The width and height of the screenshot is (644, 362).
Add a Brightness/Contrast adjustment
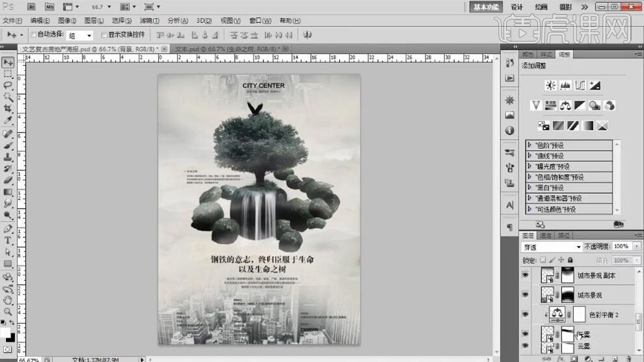pos(550,85)
